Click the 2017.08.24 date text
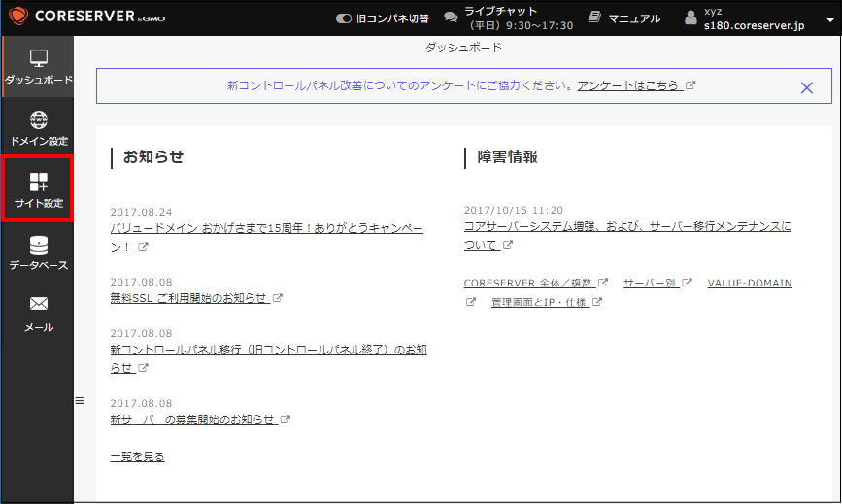 pyautogui.click(x=141, y=212)
